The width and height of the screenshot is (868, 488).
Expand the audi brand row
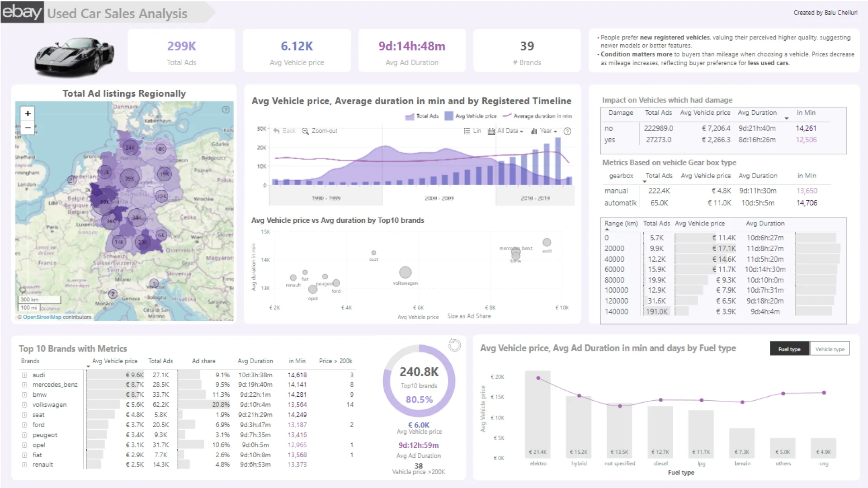coord(24,375)
